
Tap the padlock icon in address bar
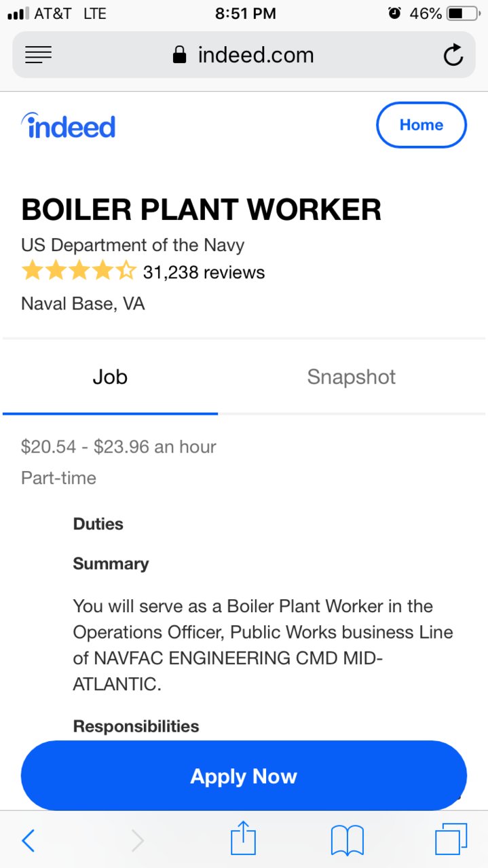[179, 54]
